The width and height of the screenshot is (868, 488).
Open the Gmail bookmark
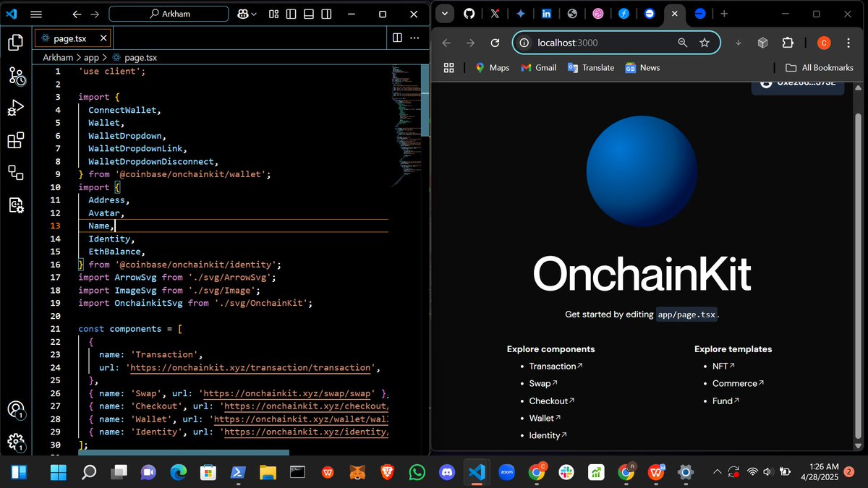pos(539,67)
